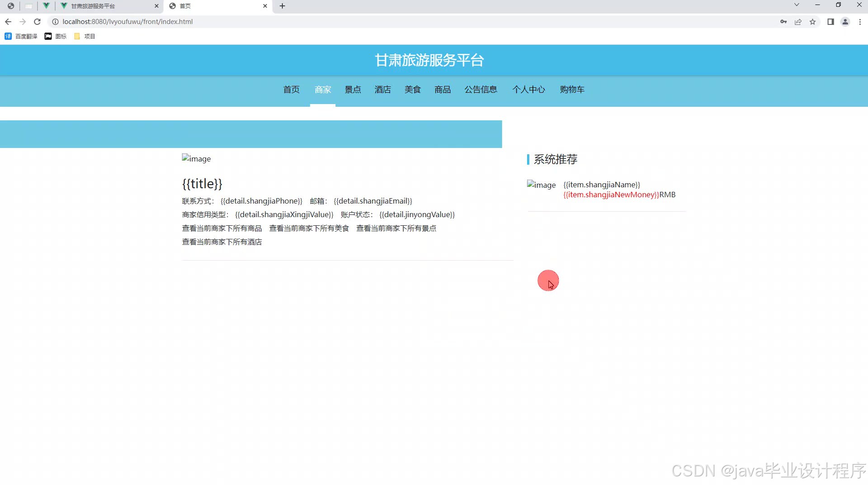The width and height of the screenshot is (868, 485).
Task: Close the 首页 browser tab
Action: pyautogui.click(x=265, y=6)
